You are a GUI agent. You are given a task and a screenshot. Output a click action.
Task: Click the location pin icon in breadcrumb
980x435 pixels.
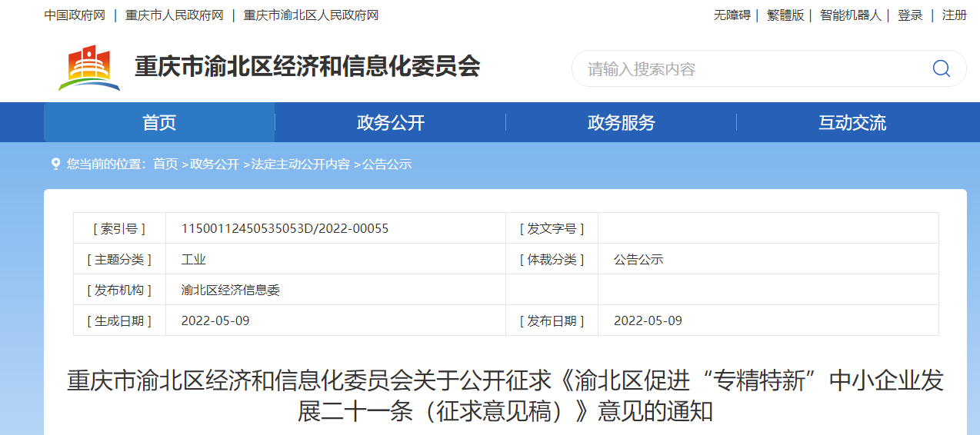coord(55,164)
